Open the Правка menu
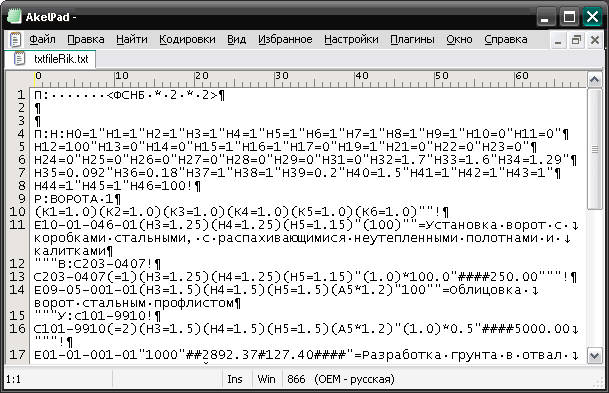 [x=86, y=40]
